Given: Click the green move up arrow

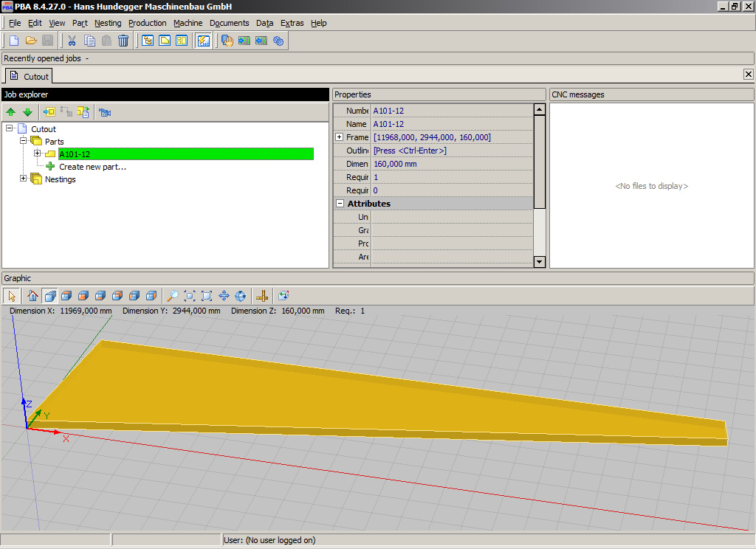Looking at the screenshot, I should click(x=10, y=112).
